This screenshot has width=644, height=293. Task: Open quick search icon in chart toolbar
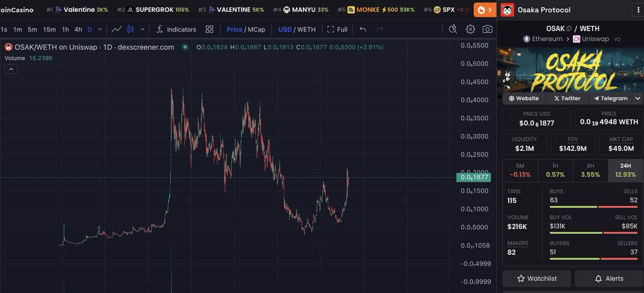pyautogui.click(x=453, y=29)
